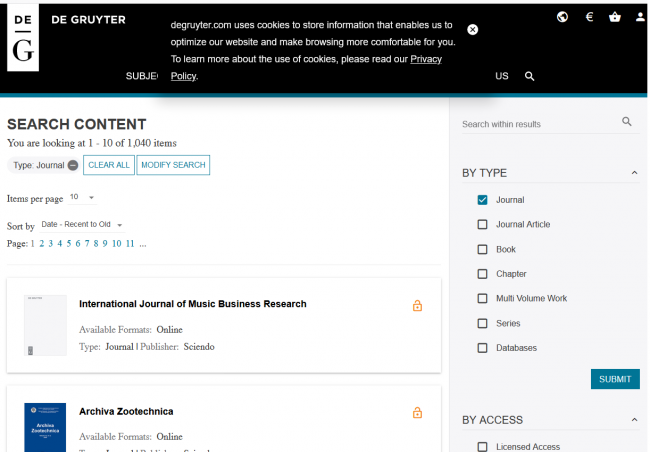Go to results page 4
This screenshot has width=650, height=452.
coord(60,244)
